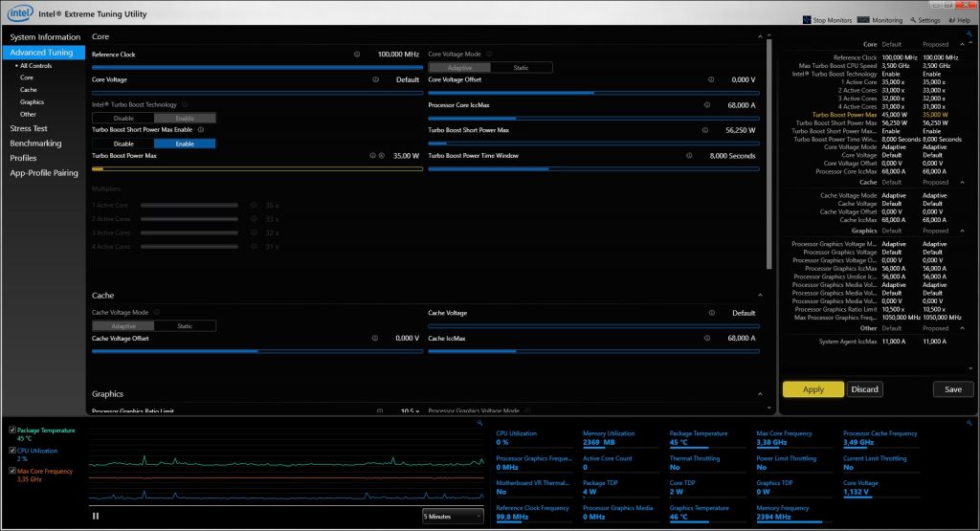The image size is (980, 531).
Task: Click Turbo Boost Power Max slider
Action: (x=256, y=168)
